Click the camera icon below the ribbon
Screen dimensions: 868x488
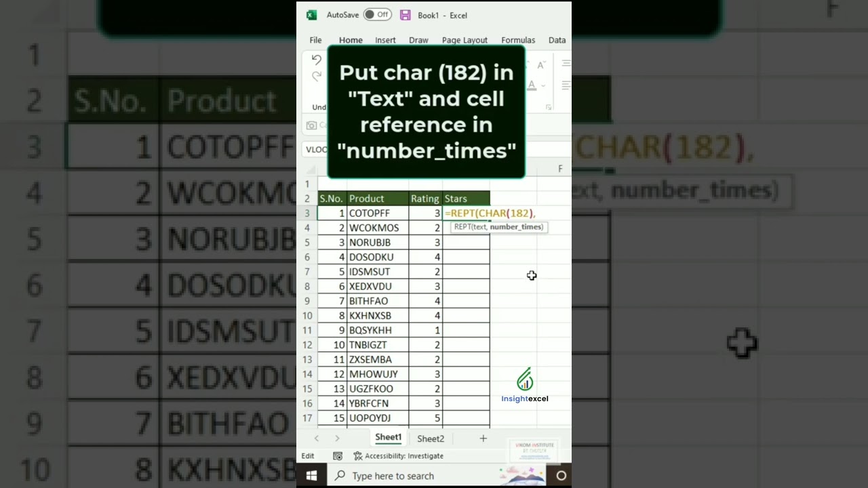pyautogui.click(x=311, y=125)
